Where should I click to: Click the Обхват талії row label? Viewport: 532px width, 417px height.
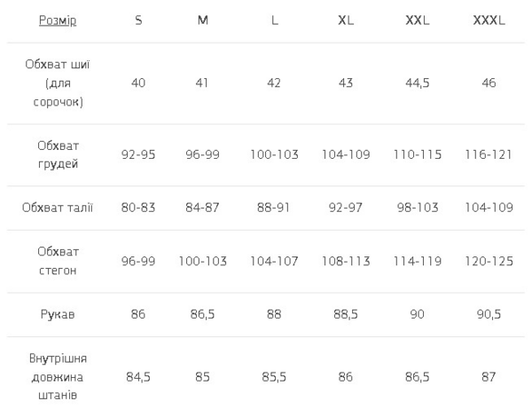point(58,208)
